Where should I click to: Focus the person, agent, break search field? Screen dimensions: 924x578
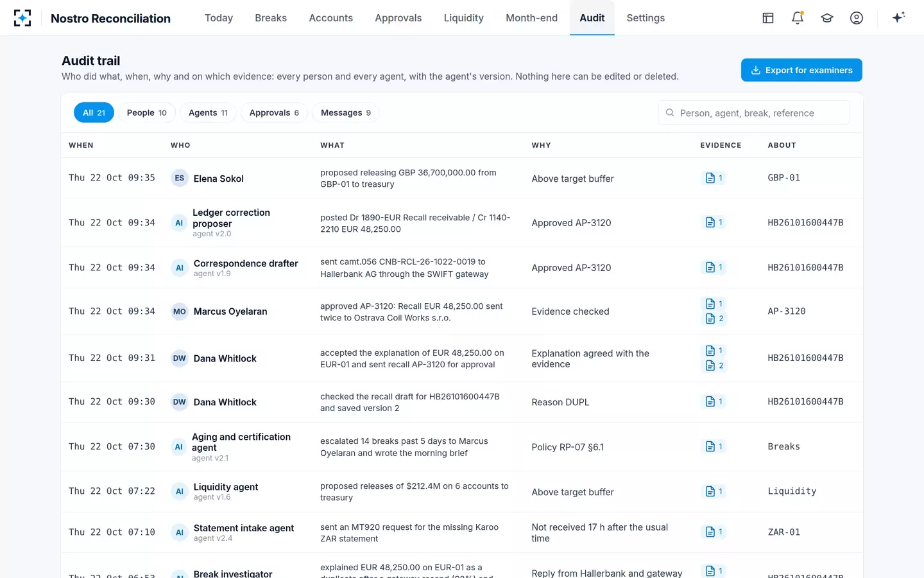[x=754, y=113]
